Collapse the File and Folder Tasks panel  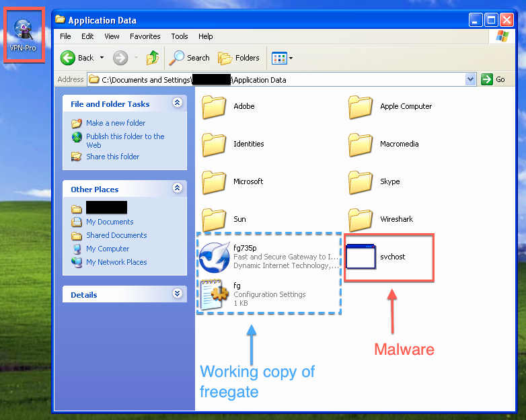point(178,102)
